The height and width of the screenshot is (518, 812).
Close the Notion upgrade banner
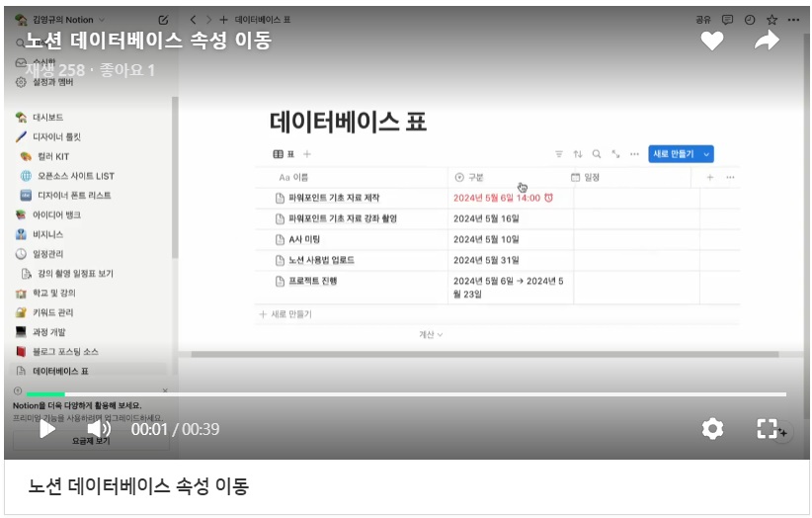(x=165, y=390)
